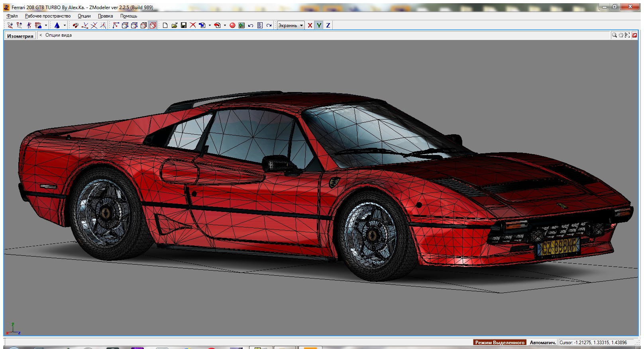Click the running figure toolbar icon
The height and width of the screenshot is (349, 644).
[29, 25]
